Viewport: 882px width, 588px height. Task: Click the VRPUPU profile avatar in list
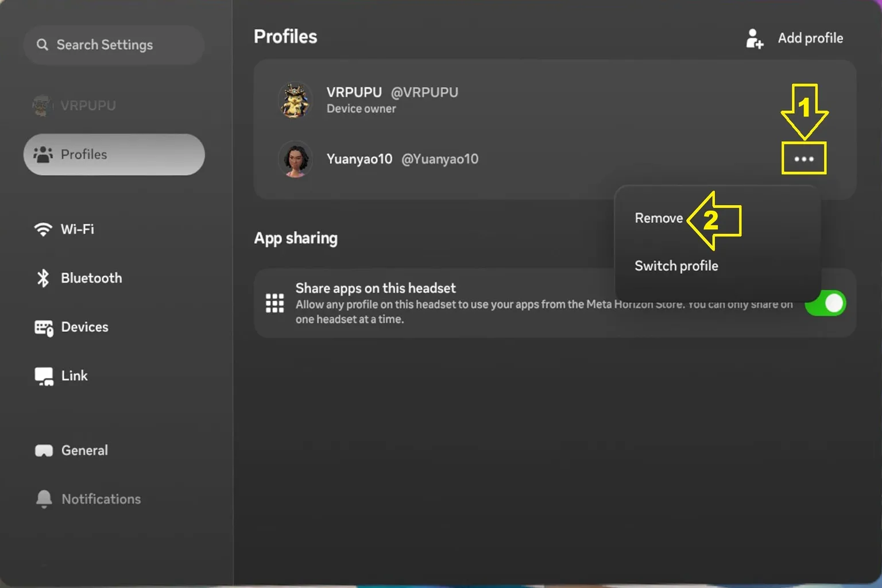click(295, 100)
